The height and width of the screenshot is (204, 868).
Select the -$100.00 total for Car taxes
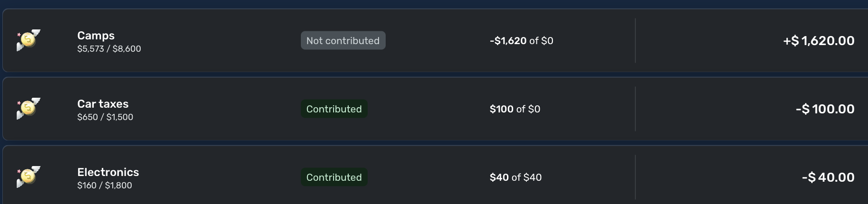pos(825,109)
